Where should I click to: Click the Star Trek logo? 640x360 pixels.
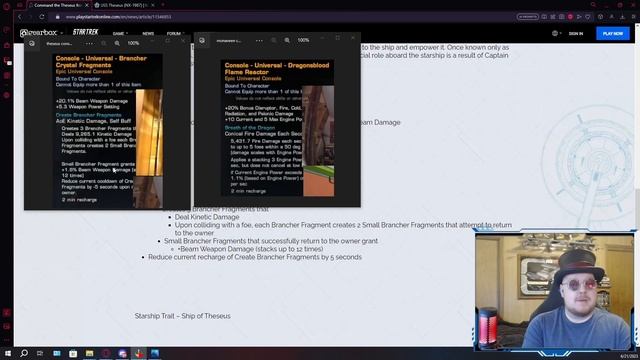pyautogui.click(x=85, y=32)
